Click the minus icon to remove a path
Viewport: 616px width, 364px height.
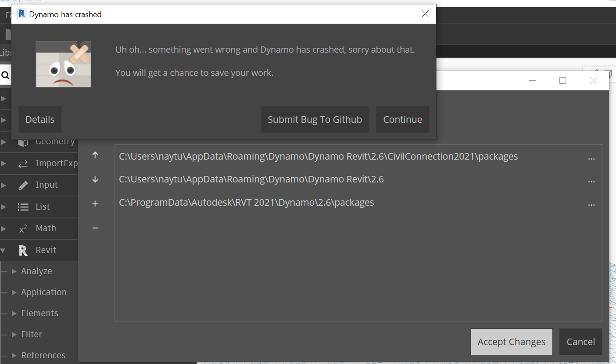(95, 228)
